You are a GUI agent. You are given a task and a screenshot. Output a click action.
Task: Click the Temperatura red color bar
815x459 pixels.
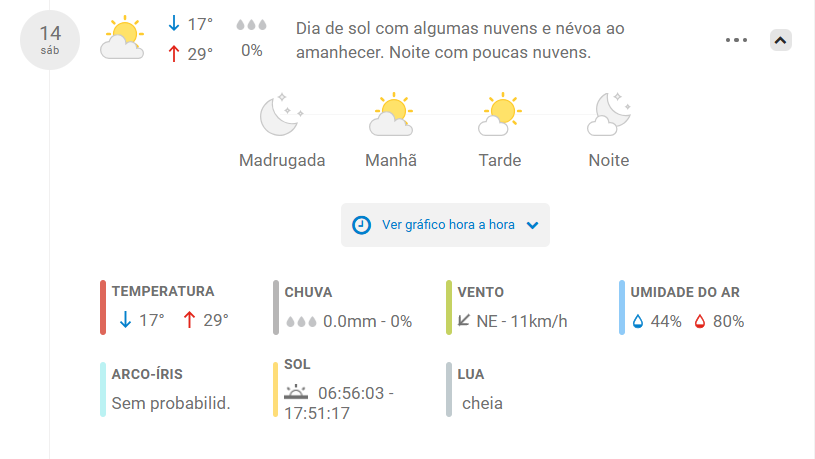pos(103,308)
